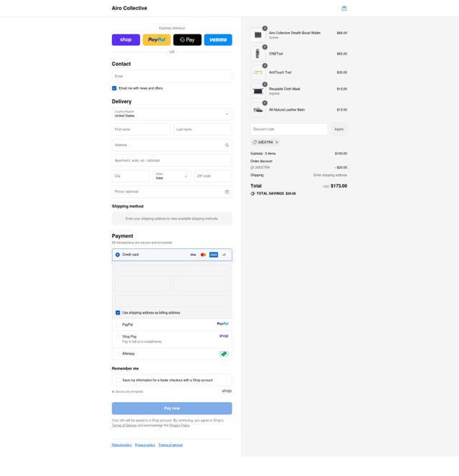Click the Apply discount button
459x476 pixels.
point(339,129)
